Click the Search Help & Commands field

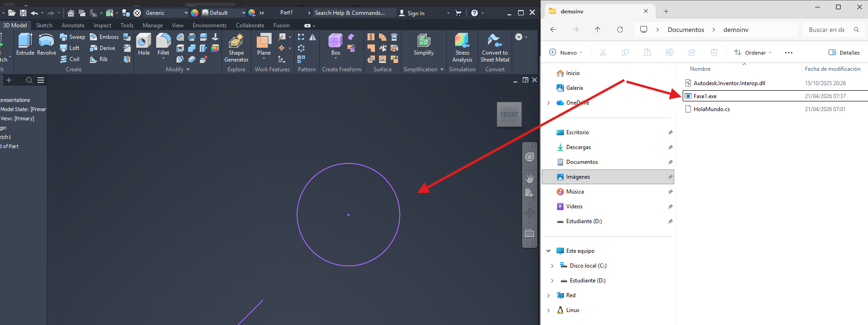(x=354, y=13)
